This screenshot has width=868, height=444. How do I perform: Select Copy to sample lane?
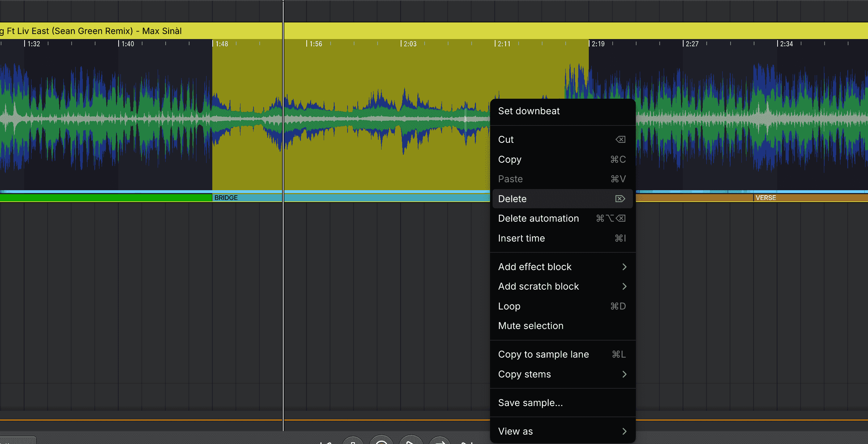click(x=562, y=354)
